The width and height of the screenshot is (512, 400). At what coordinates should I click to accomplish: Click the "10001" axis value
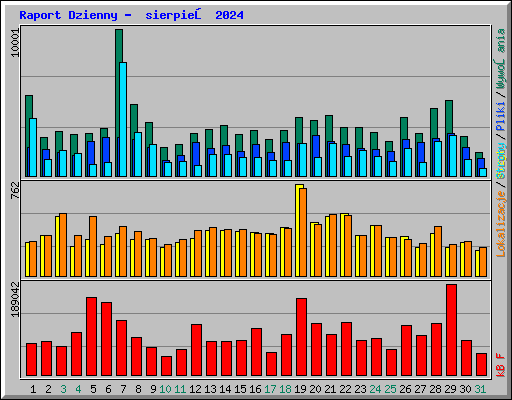15,43
